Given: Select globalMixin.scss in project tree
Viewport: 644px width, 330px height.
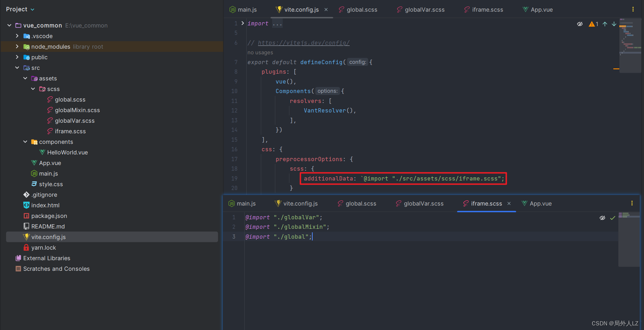Looking at the screenshot, I should (x=77, y=110).
